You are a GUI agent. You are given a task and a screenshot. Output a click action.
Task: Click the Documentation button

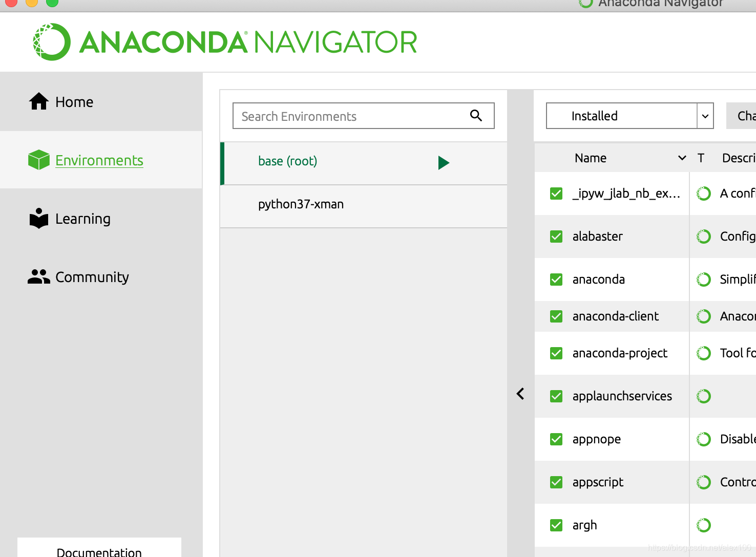tap(99, 548)
